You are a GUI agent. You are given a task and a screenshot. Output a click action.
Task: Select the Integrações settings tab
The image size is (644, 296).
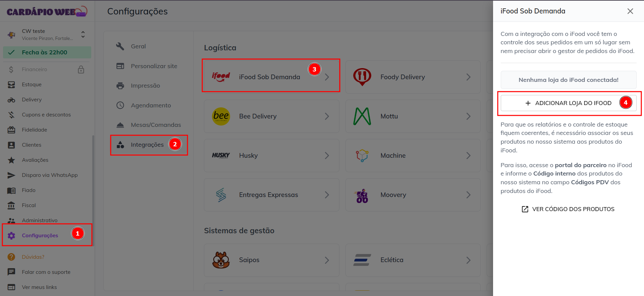pos(147,145)
